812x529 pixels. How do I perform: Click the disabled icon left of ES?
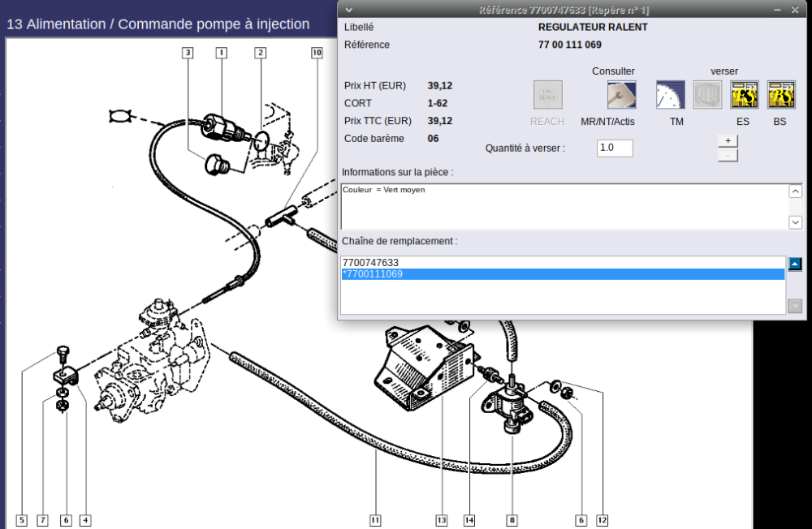(x=707, y=95)
